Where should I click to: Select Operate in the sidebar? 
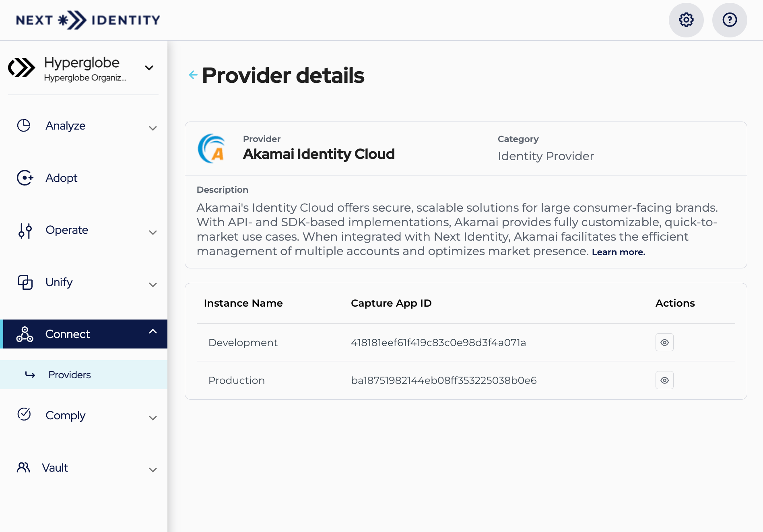coord(67,230)
